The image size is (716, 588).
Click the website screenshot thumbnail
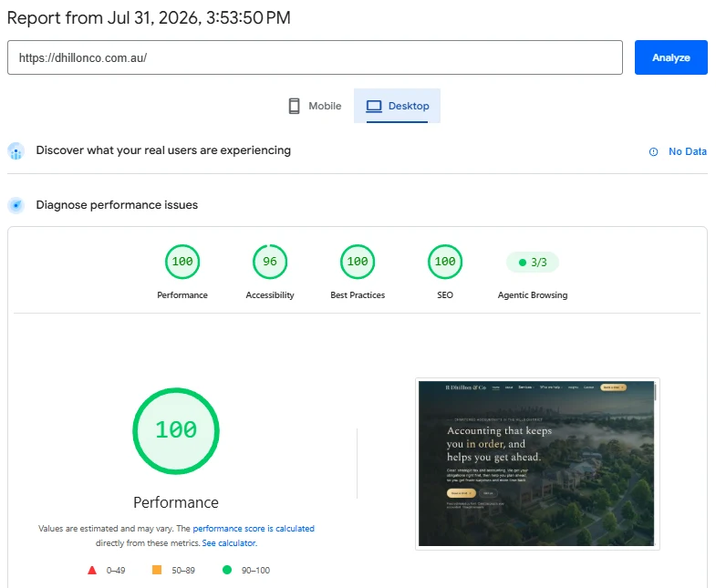537,463
